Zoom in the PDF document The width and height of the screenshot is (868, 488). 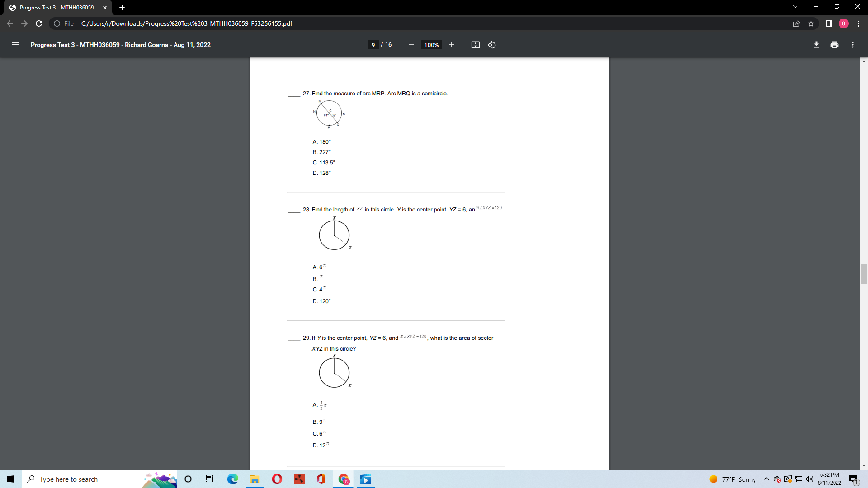point(452,45)
